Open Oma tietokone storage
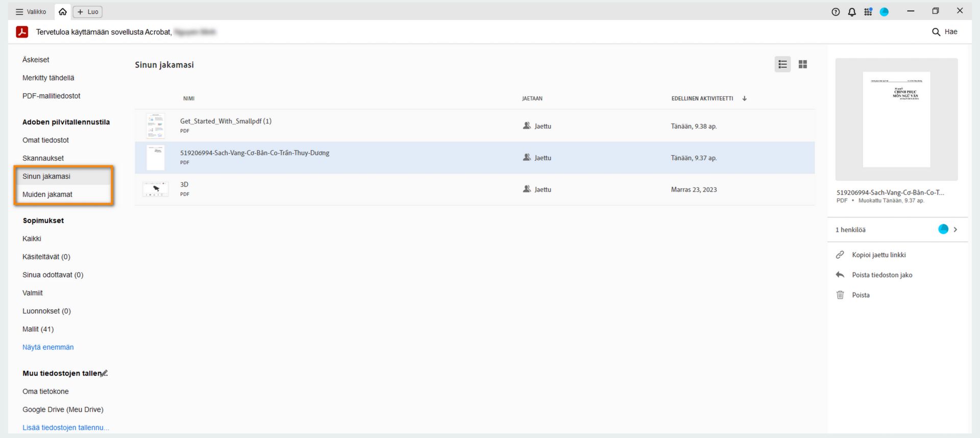980x438 pixels. (45, 392)
